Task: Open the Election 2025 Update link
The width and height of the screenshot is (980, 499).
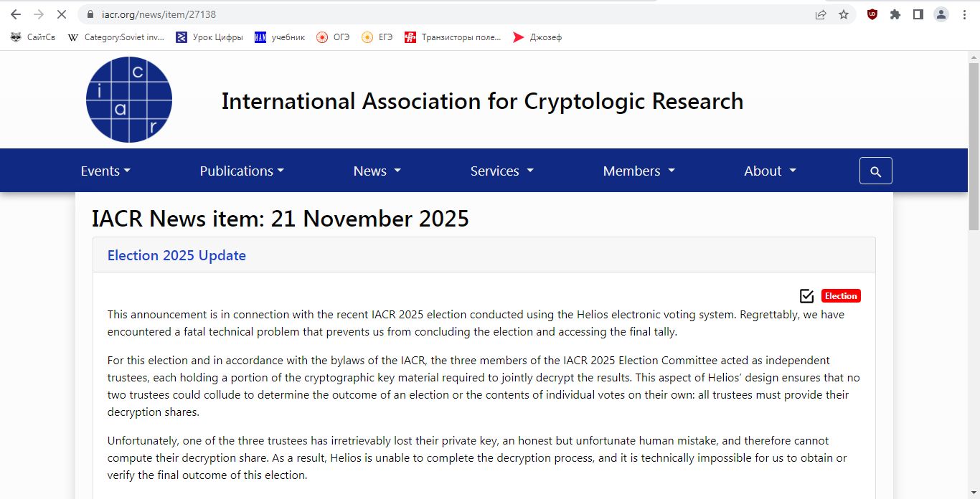Action: tap(176, 256)
